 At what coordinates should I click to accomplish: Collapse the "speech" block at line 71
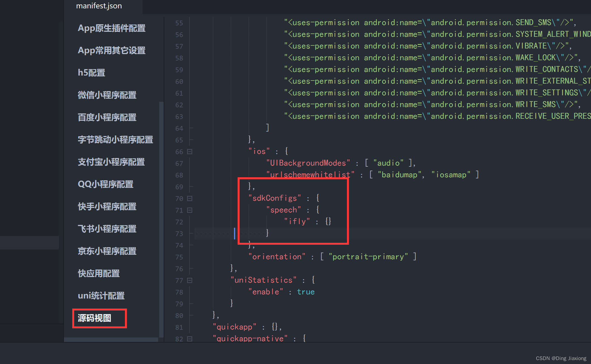point(190,210)
